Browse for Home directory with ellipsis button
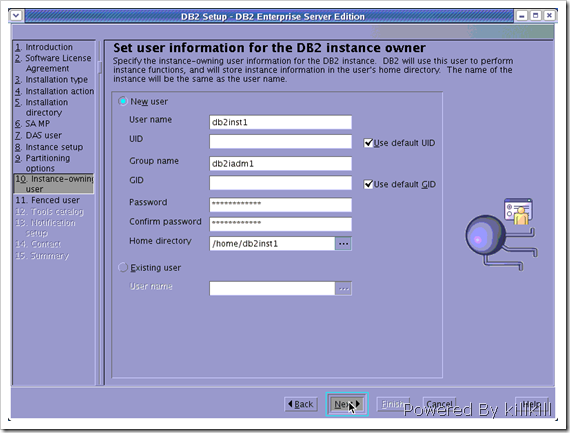570x433 pixels. (343, 244)
